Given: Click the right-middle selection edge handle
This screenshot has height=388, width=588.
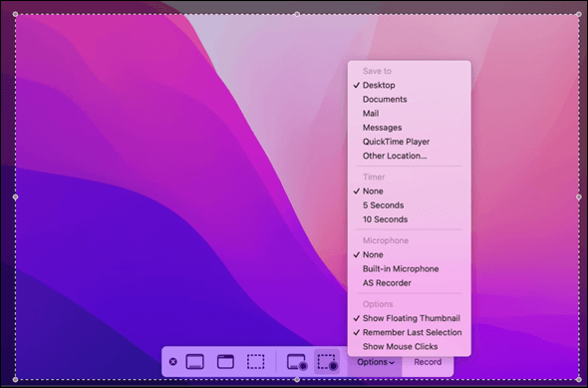Looking at the screenshot, I should click(x=579, y=197).
